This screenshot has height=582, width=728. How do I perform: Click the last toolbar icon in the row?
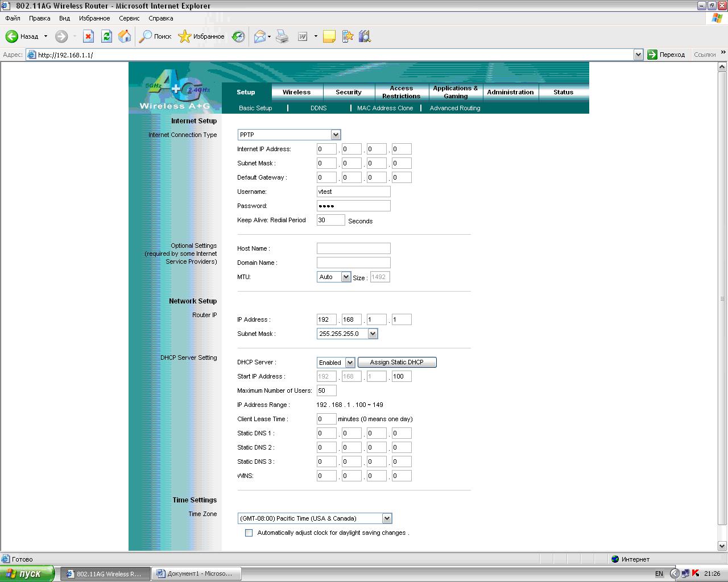pos(365,36)
